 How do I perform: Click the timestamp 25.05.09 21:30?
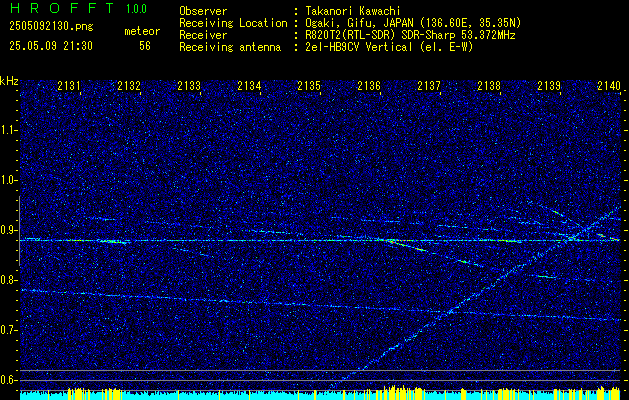51,46
